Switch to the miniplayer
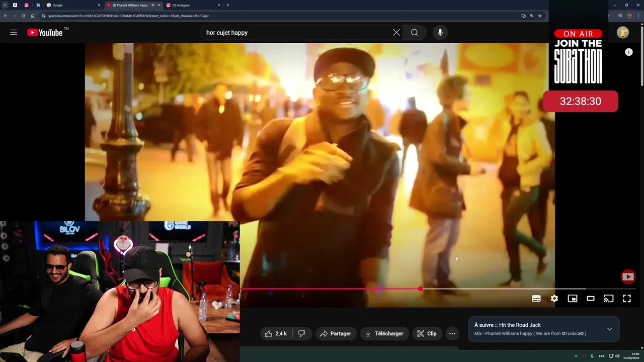 [573, 299]
